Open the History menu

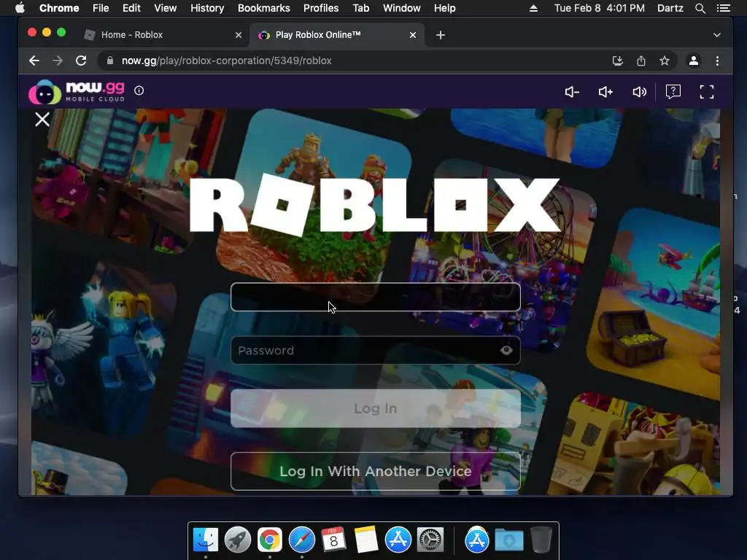tap(207, 8)
